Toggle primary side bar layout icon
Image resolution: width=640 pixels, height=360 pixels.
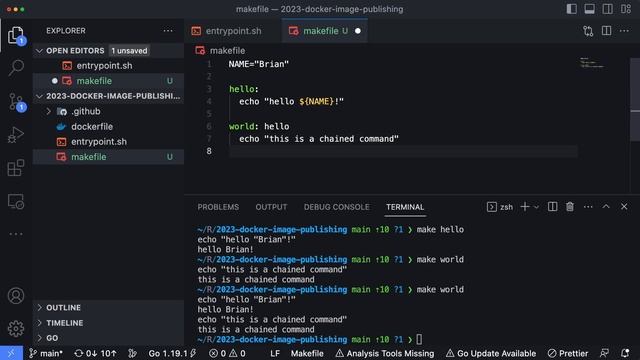tap(571, 9)
